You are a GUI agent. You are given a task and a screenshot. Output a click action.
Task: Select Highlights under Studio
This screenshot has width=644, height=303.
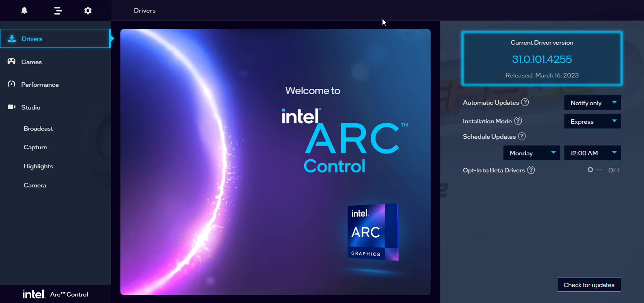point(38,166)
